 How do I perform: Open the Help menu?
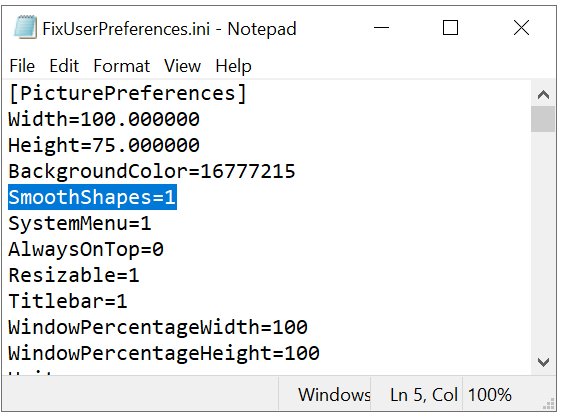coord(233,66)
